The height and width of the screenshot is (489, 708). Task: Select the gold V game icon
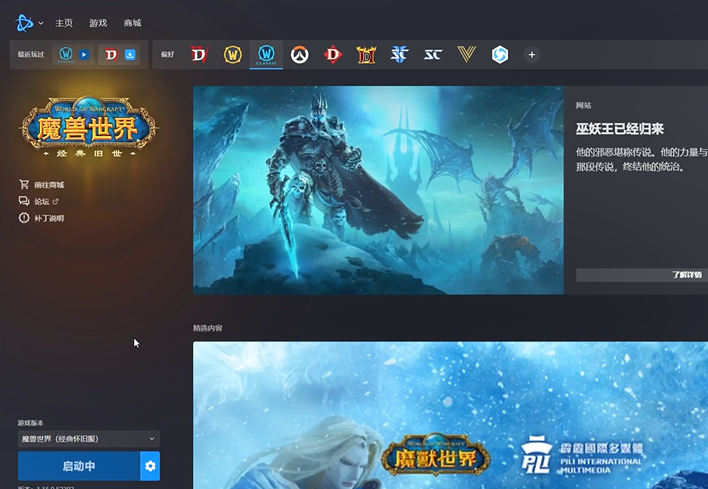click(466, 55)
